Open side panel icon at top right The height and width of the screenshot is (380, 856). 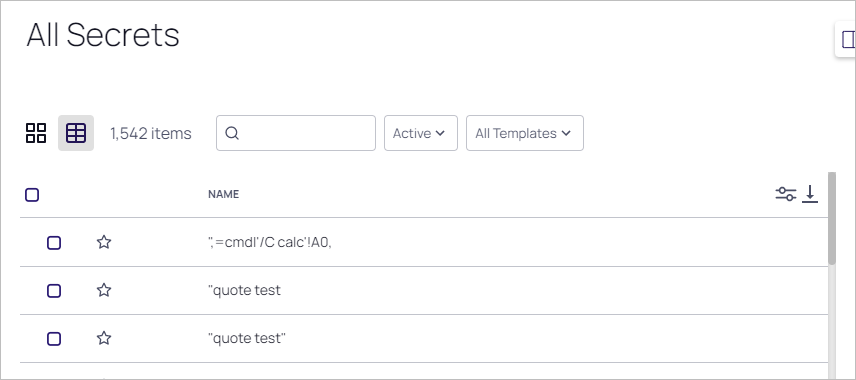coord(848,39)
